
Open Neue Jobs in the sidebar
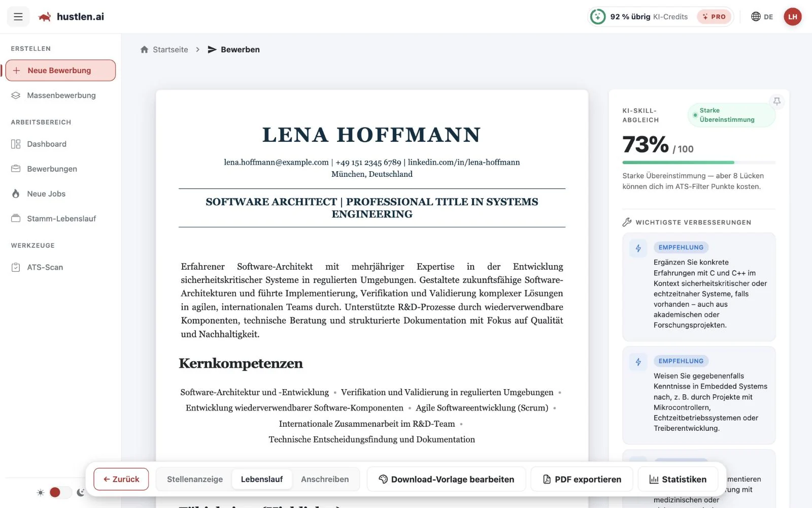(x=60, y=194)
